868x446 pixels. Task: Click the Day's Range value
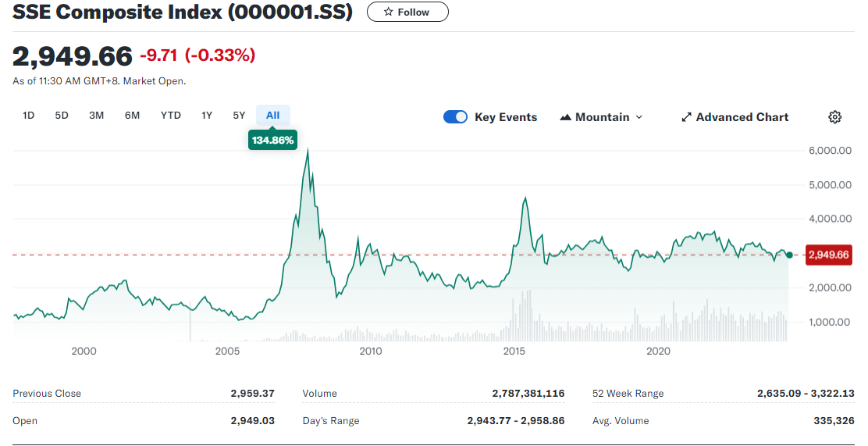(516, 420)
